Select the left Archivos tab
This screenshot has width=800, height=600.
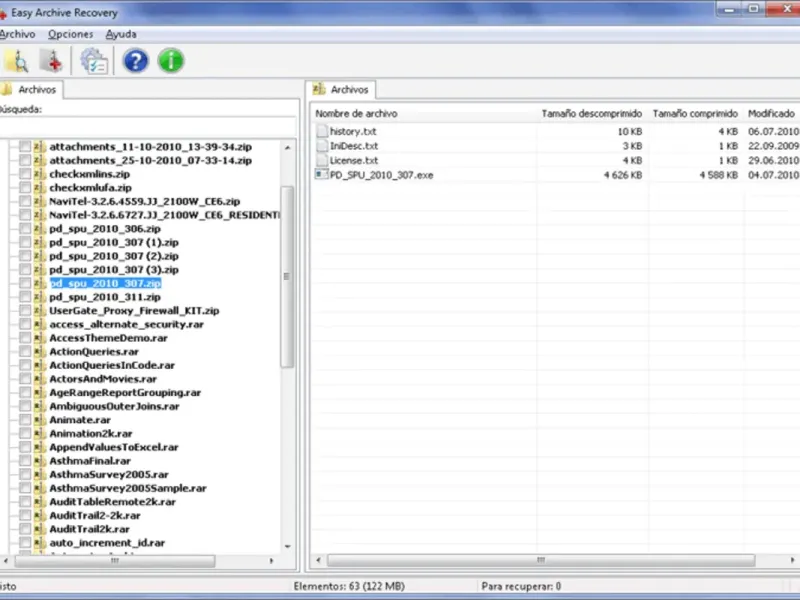point(31,89)
